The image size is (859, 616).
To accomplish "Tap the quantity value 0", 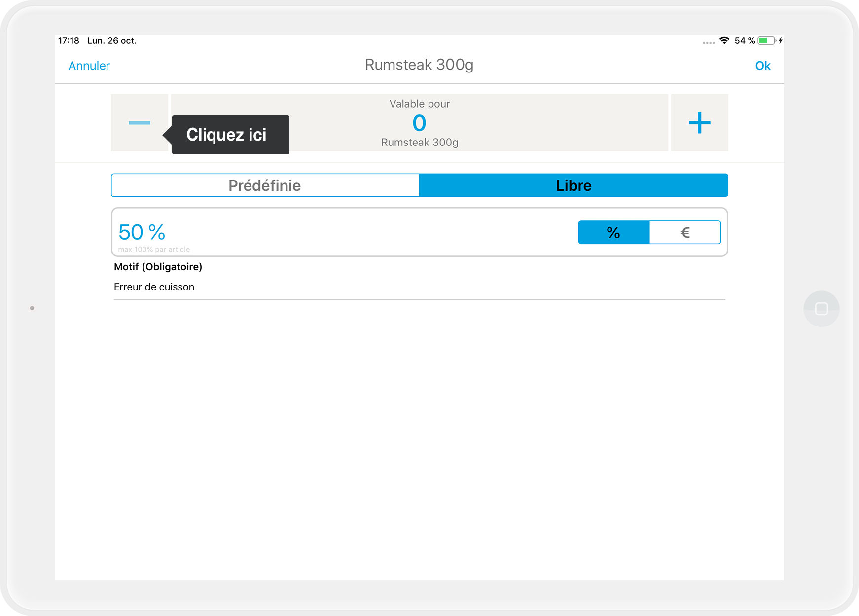I will coord(419,123).
